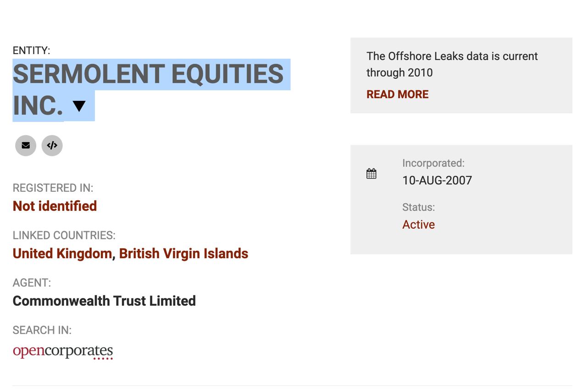Screen dimensions: 587x392
Task: Click the LINKED COUNTRIES label
Action: [64, 235]
